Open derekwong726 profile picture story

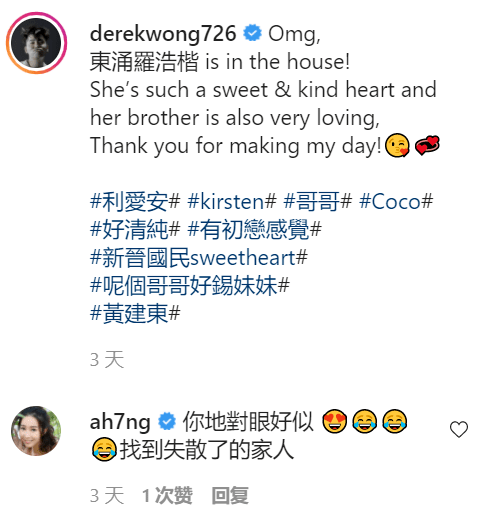pos(36,43)
